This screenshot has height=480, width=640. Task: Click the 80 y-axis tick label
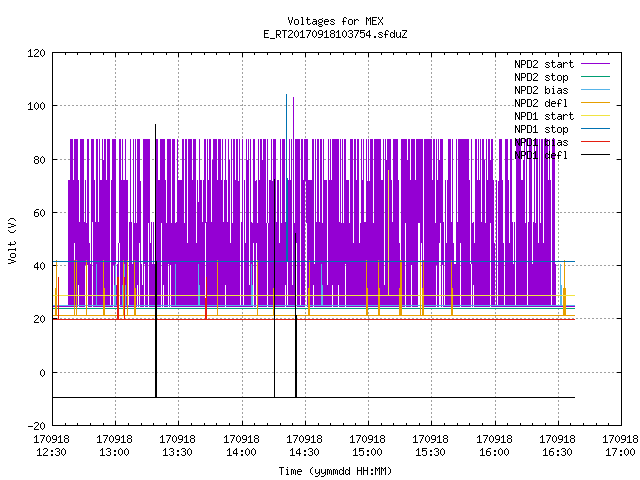tap(39, 160)
